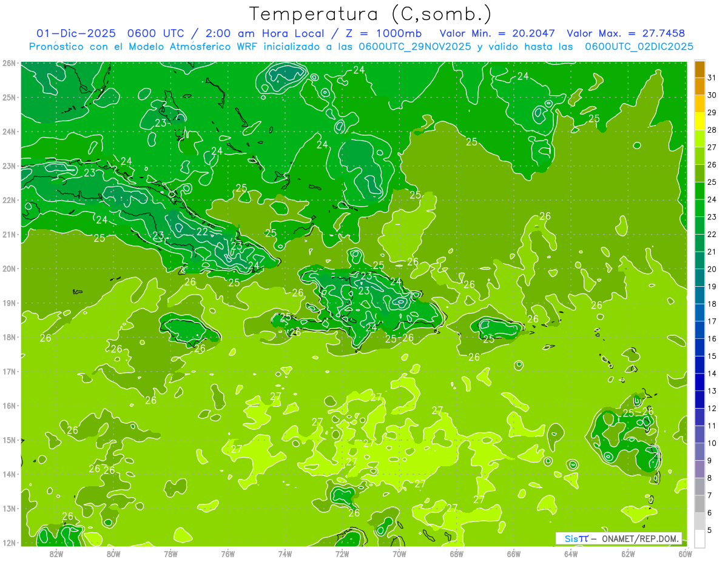Click the "24N" latitude axis label
Screen dimensions: 728x562
(9, 132)
